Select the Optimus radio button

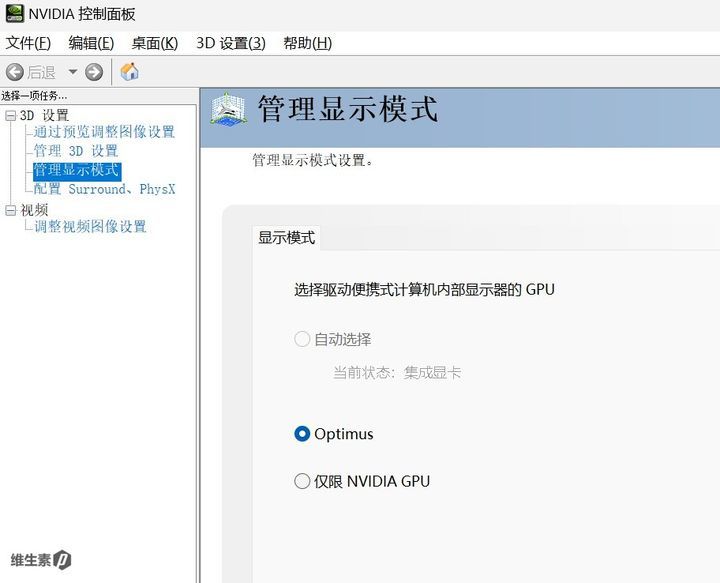coord(302,434)
